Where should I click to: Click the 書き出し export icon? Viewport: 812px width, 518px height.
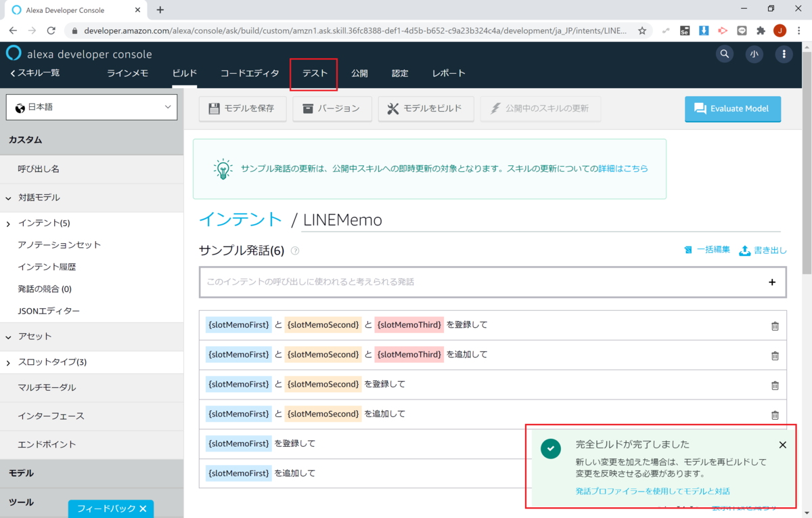point(748,250)
